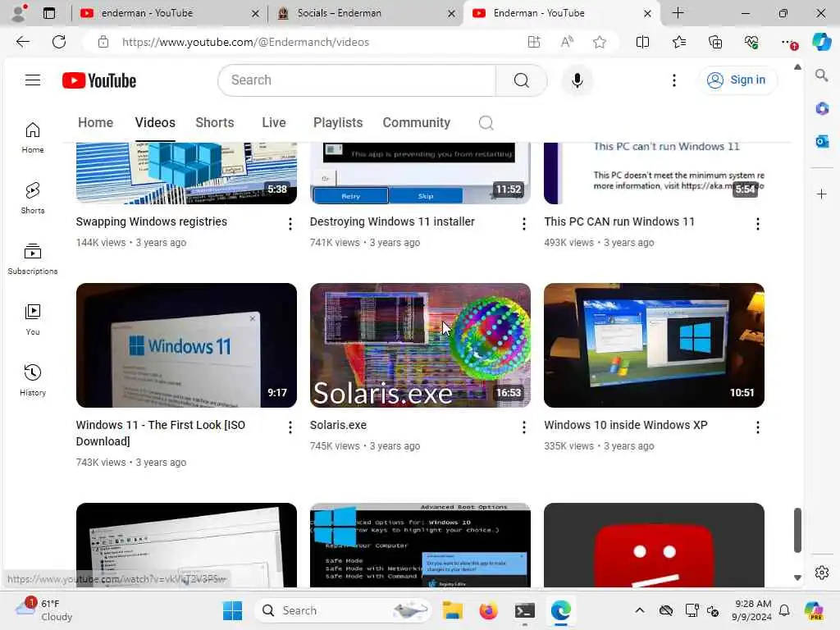Open Destroying Windows 11 installer video title
This screenshot has height=630, width=840.
392,221
